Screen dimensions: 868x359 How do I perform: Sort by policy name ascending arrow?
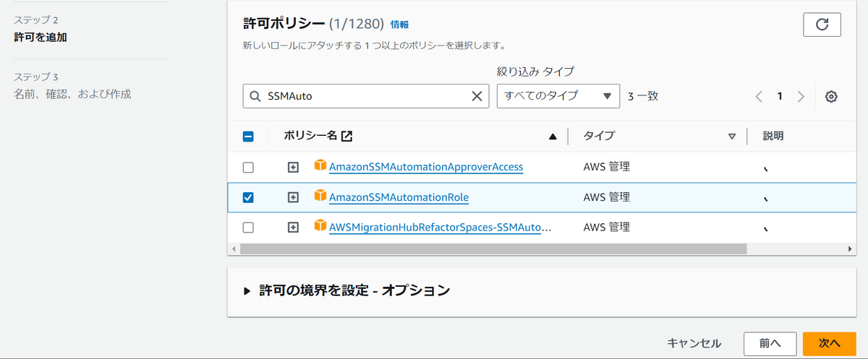[553, 136]
